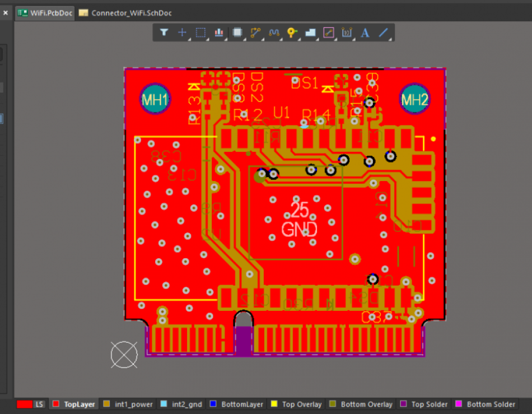Select the TopLayer layer tab
The width and height of the screenshot is (532, 414).
tap(74, 404)
